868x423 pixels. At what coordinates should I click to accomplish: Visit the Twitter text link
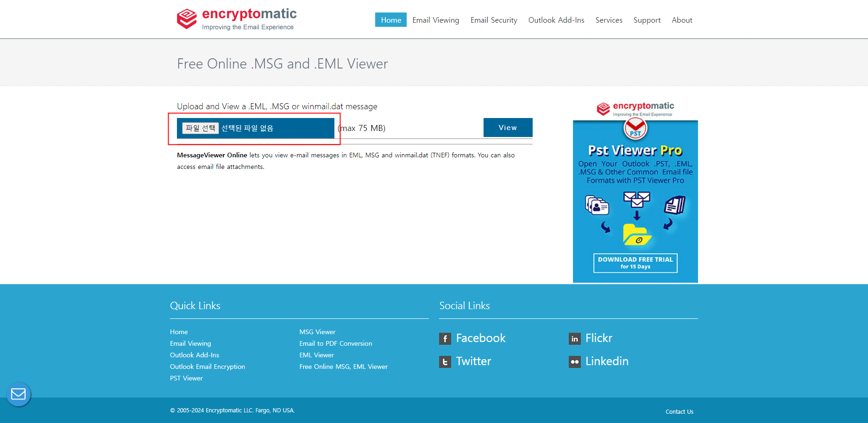(473, 361)
